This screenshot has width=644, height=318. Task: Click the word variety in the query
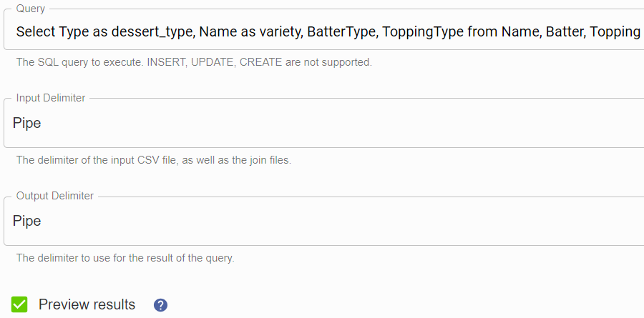(279, 32)
